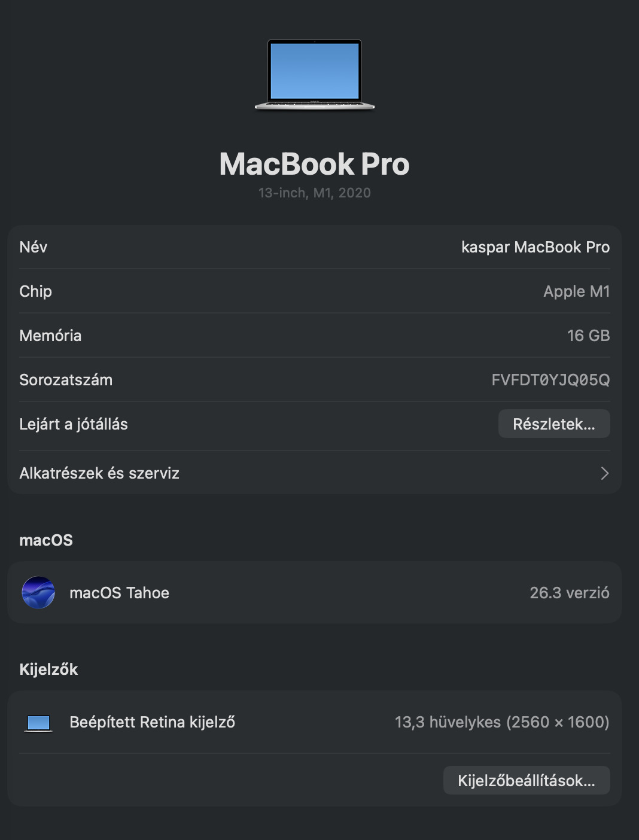Click the macOS Tahoe name label
Viewport: 639px width, 840px height.
pyautogui.click(x=120, y=593)
